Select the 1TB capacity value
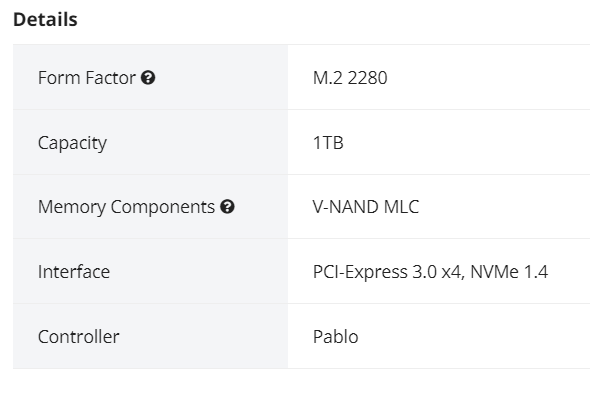Screen dimensions: 590x395 pos(328,143)
